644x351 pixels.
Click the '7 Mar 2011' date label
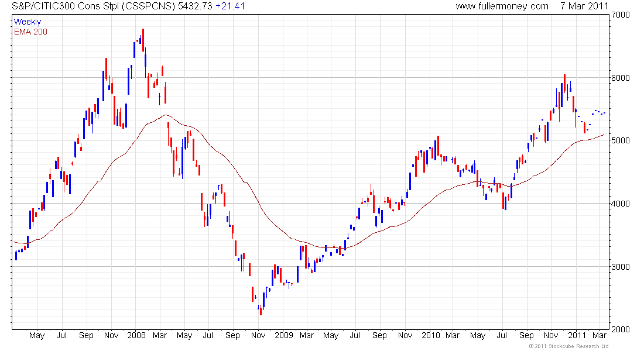(584, 6)
